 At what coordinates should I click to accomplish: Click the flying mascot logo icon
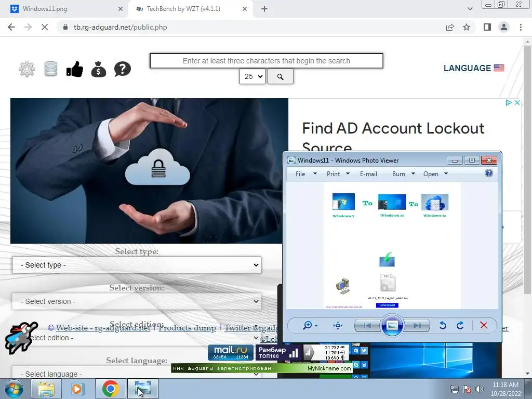click(x=21, y=338)
